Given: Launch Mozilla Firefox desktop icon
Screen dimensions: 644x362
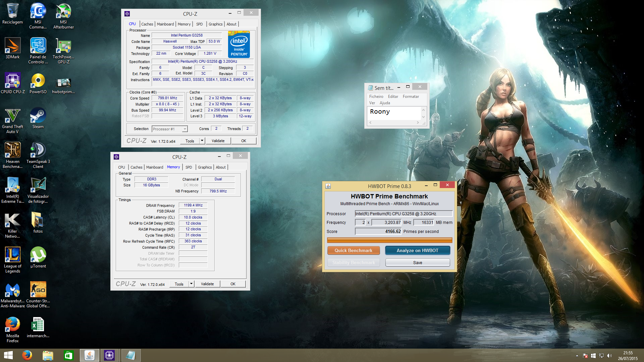Looking at the screenshot, I should 12,329.
